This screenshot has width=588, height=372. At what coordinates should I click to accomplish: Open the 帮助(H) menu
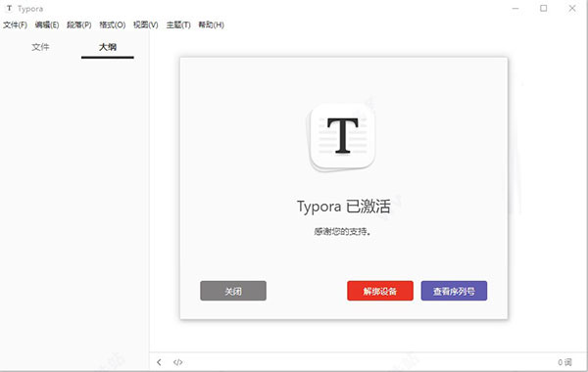tap(211, 25)
